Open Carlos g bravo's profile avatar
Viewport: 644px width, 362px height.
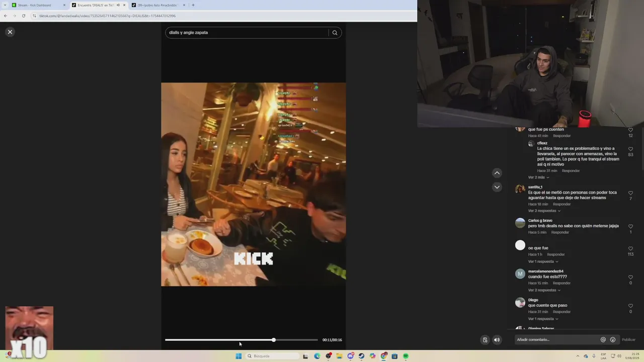click(520, 223)
